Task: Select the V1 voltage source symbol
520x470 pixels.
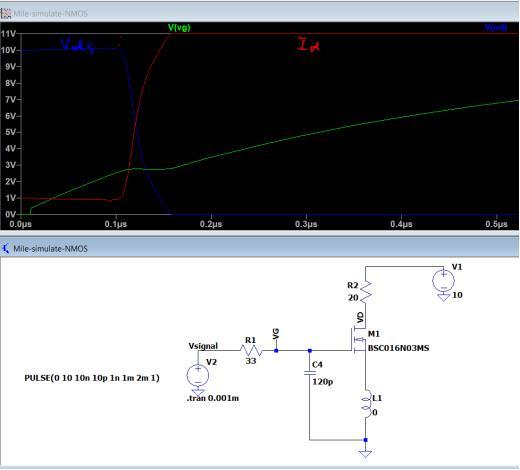Action: click(443, 281)
